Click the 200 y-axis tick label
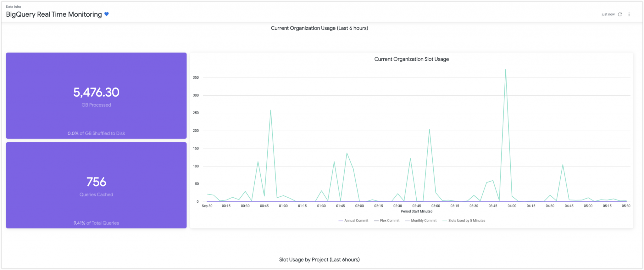Screen dimensions: 644x270 click(196, 131)
